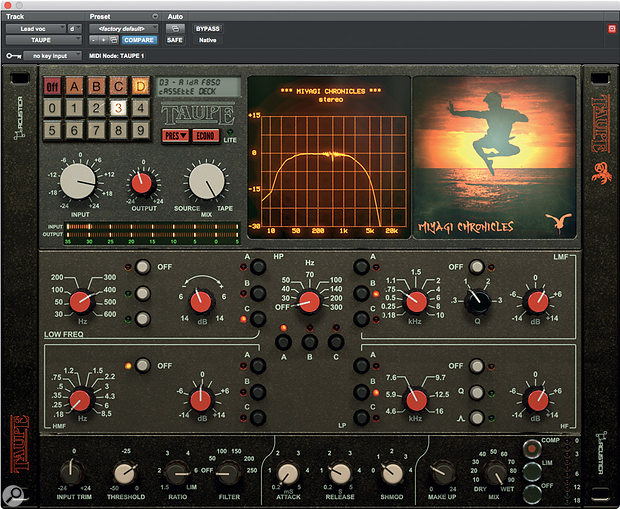Click center EQ model B button
The width and height of the screenshot is (620, 509).
click(x=310, y=342)
